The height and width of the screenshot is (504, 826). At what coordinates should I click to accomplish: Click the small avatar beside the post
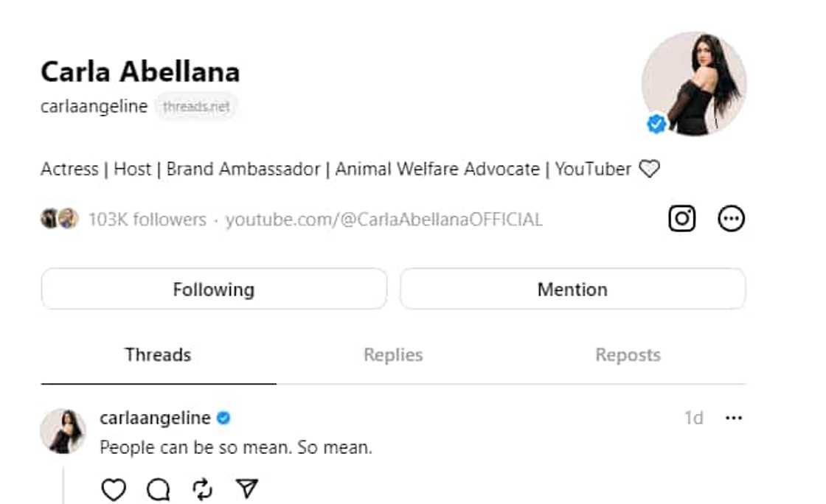click(x=63, y=431)
